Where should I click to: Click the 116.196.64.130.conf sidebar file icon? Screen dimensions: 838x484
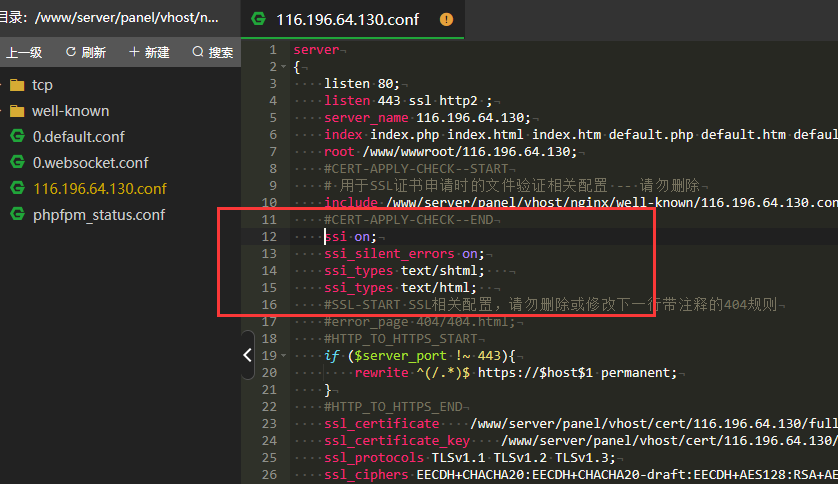click(16, 189)
